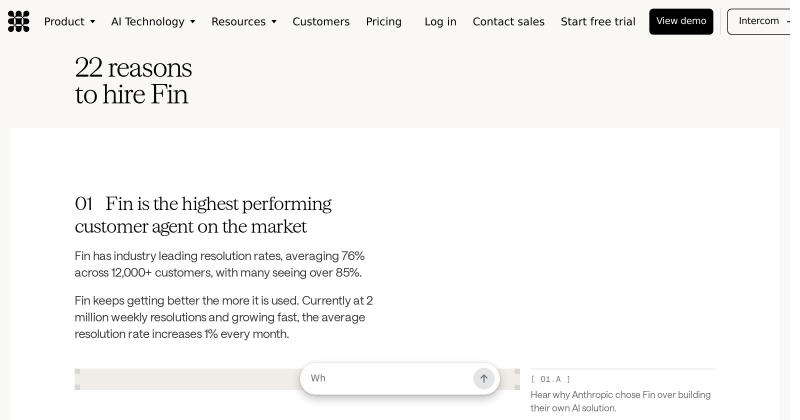This screenshot has width=800, height=420.
Task: Click the Fin logo icon
Action: 18,21
